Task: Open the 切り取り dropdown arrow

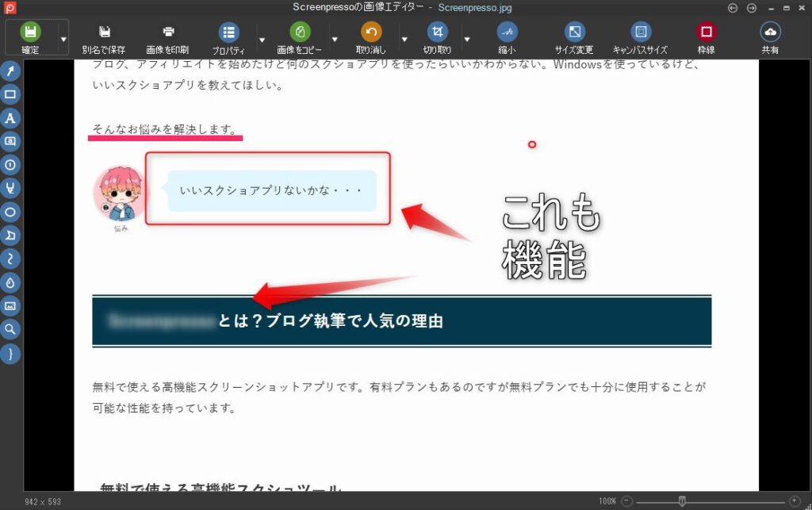Action: (466, 38)
